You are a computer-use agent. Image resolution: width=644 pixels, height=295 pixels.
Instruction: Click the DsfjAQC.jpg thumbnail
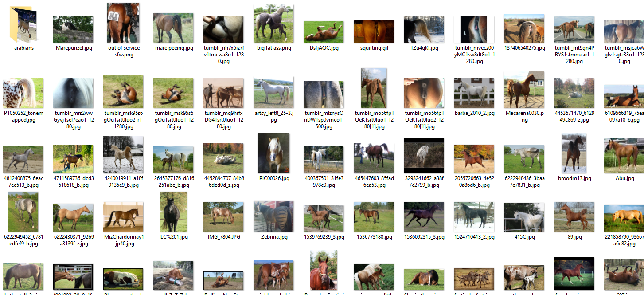324,31
